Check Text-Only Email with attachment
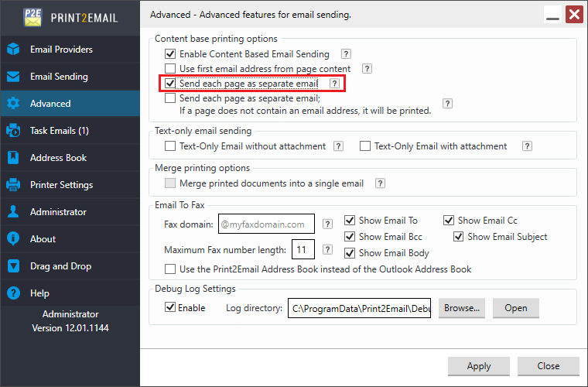This screenshot has width=588, height=387. pos(365,146)
